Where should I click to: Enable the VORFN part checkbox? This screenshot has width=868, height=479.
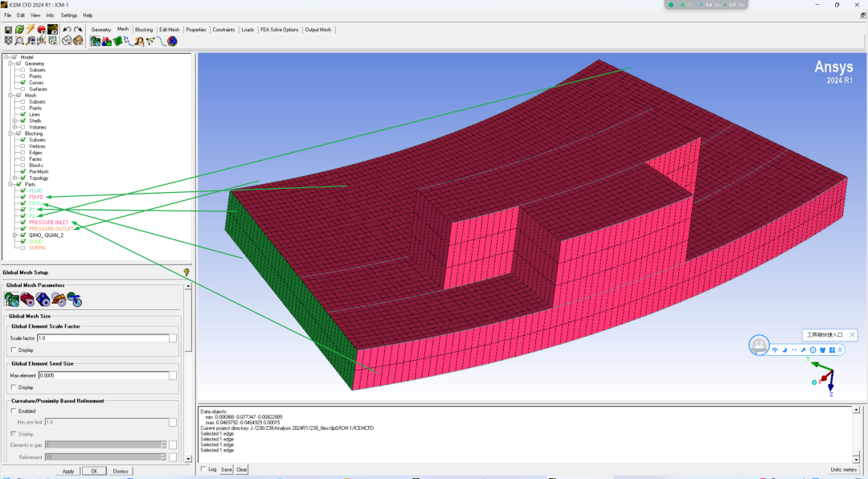click(23, 248)
